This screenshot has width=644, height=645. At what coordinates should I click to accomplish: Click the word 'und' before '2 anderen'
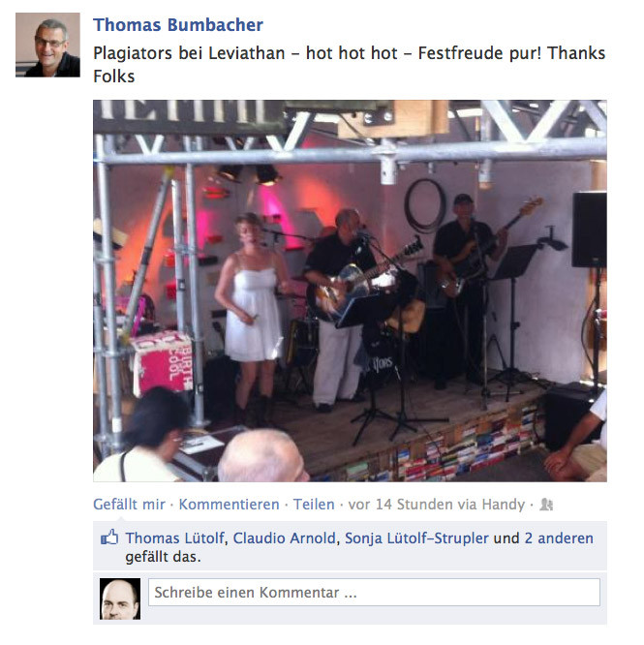click(506, 538)
